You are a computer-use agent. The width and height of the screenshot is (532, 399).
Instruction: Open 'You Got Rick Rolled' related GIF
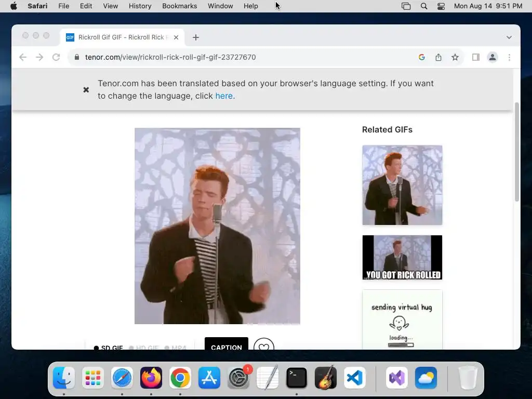point(402,258)
